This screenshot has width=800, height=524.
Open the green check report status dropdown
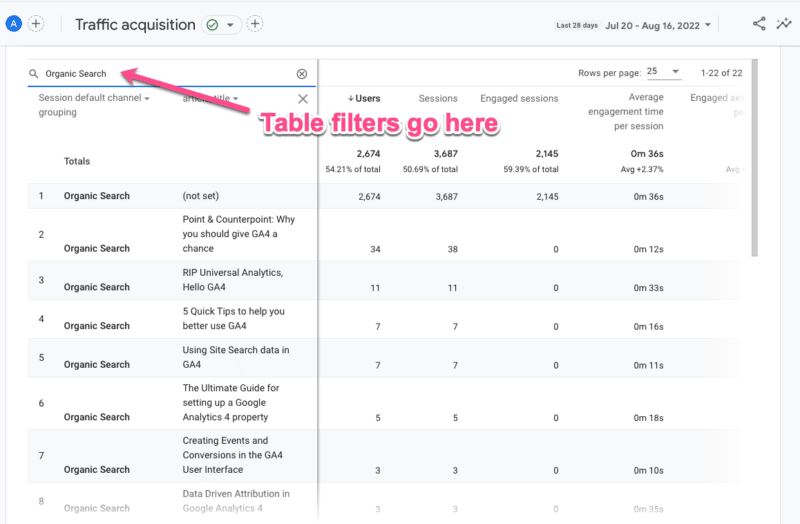click(x=221, y=24)
